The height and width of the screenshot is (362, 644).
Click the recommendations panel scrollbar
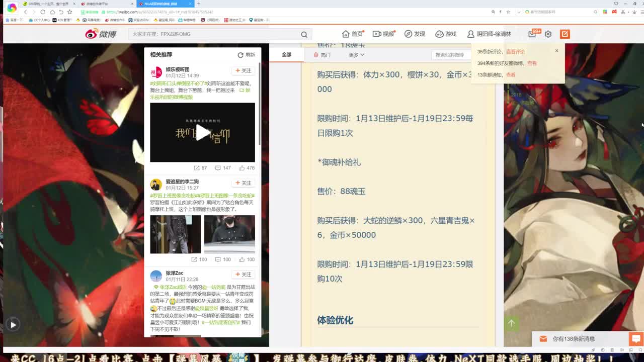click(260, 104)
